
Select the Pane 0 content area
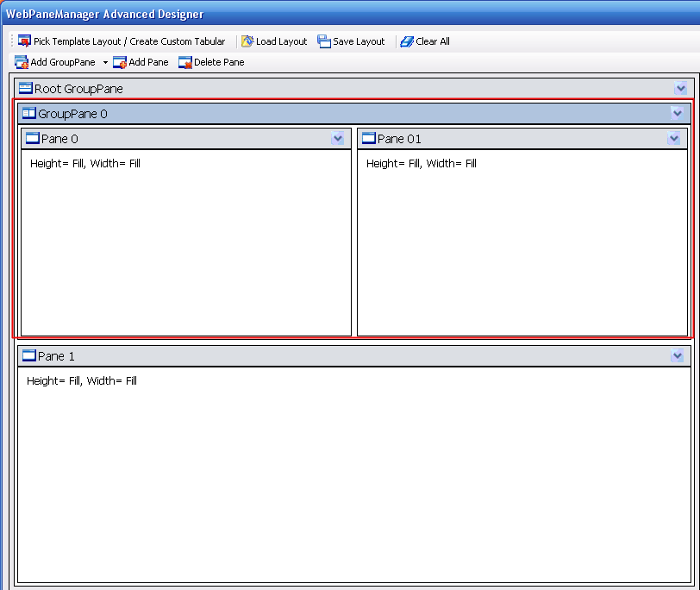185,250
